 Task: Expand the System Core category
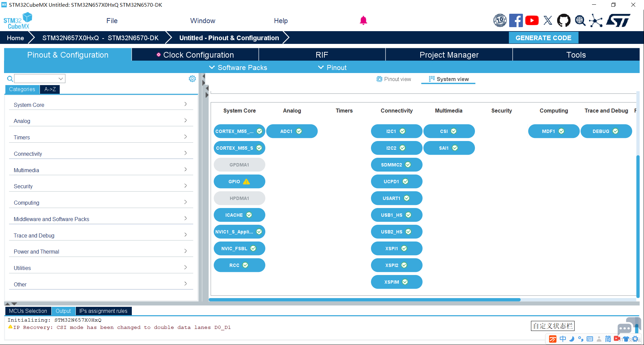101,105
